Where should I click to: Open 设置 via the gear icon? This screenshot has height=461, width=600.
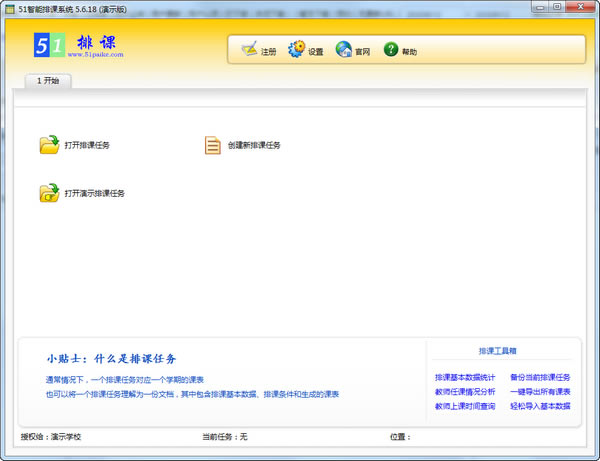296,50
